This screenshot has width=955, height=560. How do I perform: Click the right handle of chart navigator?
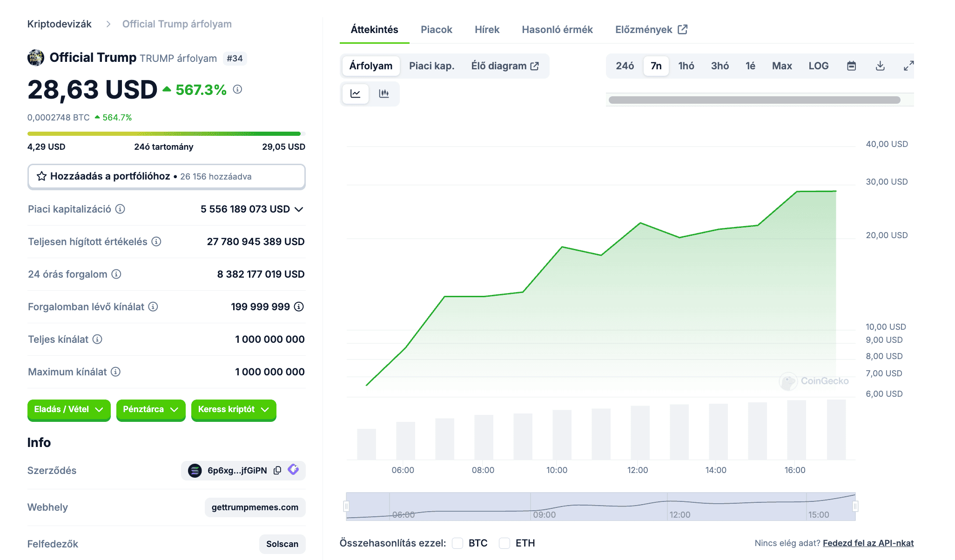(855, 506)
